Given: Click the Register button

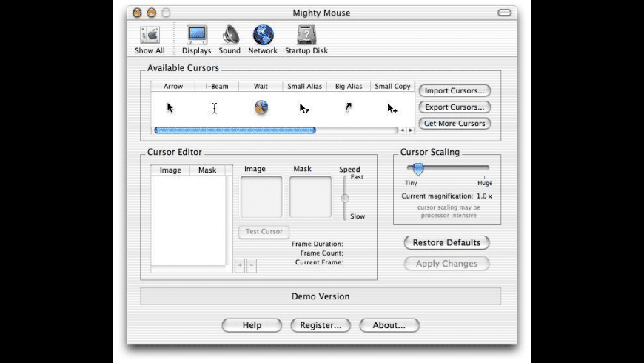Looking at the screenshot, I should coord(321,325).
